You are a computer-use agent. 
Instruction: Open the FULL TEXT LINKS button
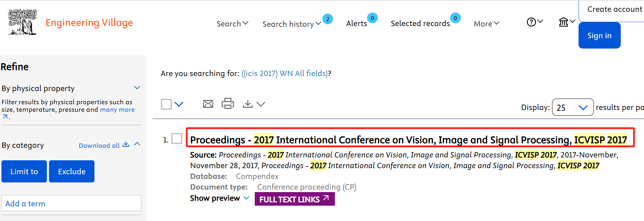[x=294, y=199]
